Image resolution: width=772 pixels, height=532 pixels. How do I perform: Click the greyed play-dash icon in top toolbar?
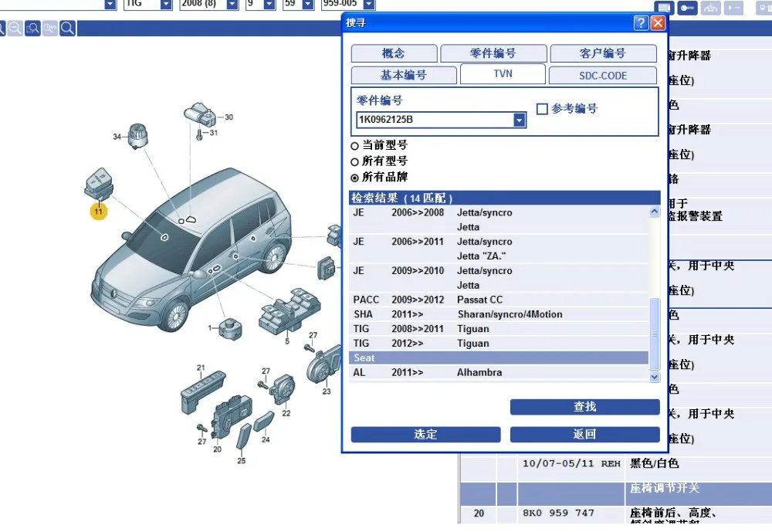tap(733, 8)
